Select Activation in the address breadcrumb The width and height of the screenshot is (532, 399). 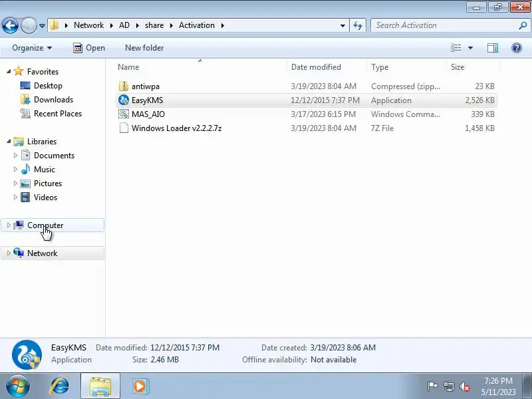coord(197,25)
